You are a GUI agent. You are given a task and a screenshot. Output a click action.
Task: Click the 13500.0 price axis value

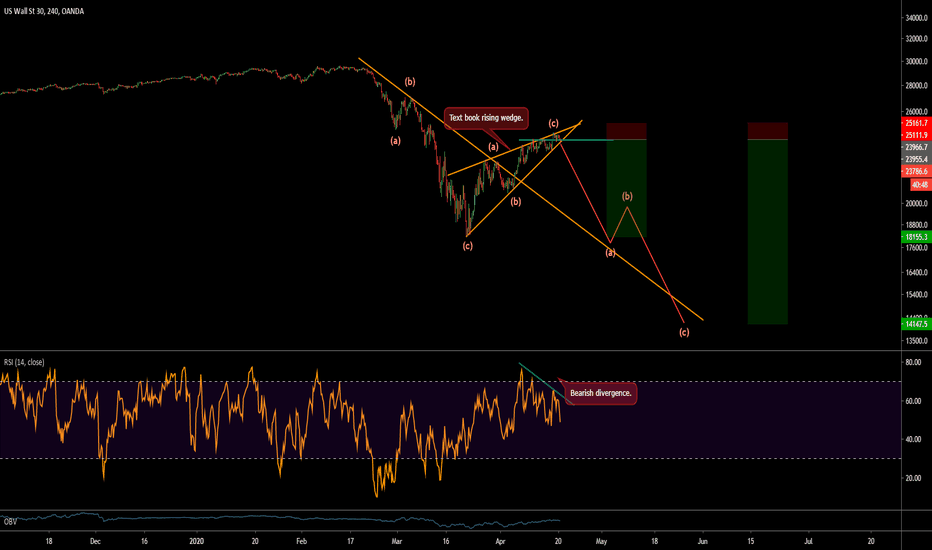[917, 341]
